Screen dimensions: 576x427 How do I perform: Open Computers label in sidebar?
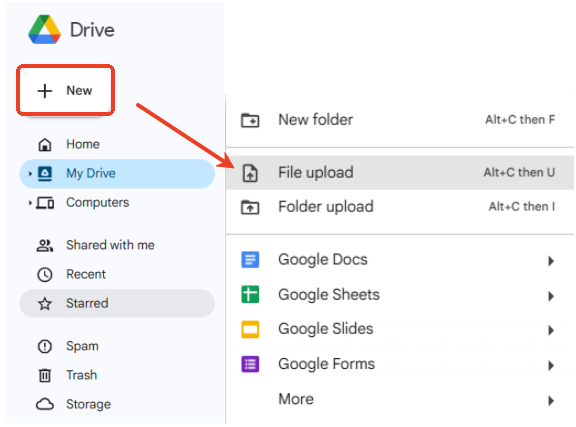coord(97,202)
